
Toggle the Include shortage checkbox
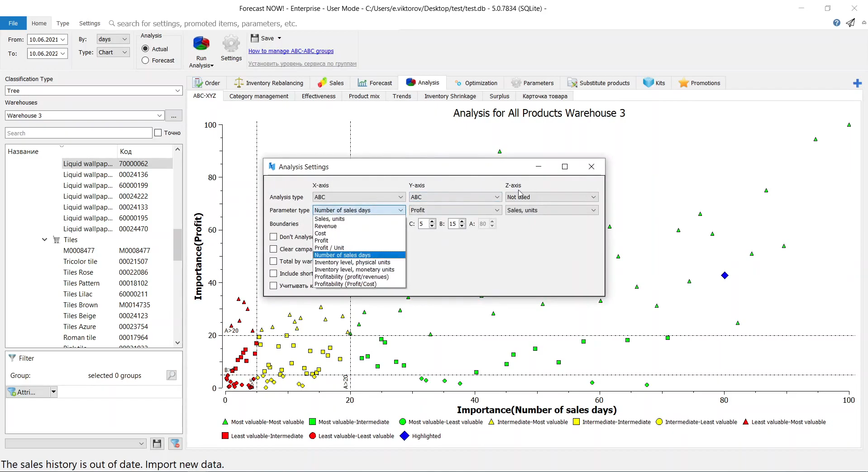(x=273, y=273)
